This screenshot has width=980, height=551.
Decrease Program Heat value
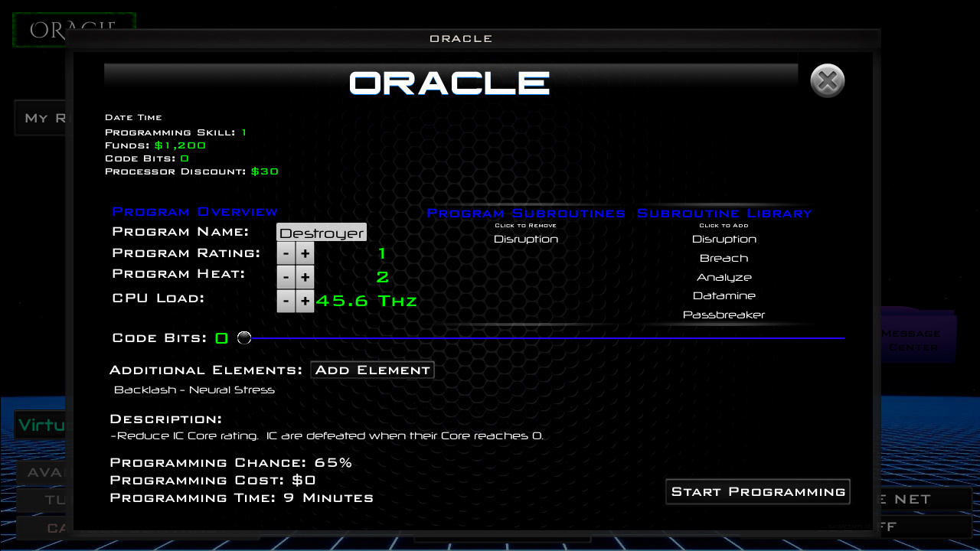click(x=285, y=276)
